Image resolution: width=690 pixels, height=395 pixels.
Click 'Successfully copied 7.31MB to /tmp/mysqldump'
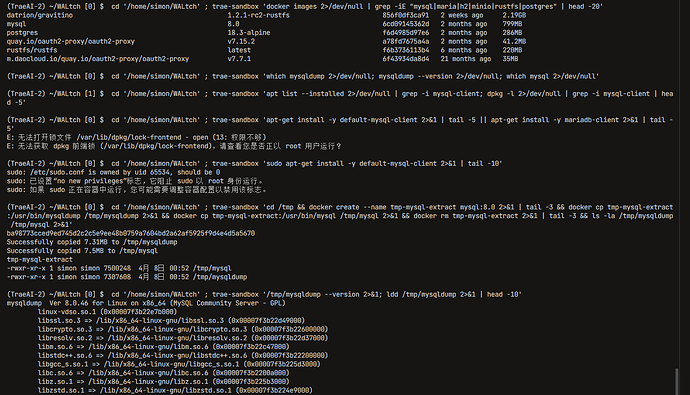click(x=92, y=242)
